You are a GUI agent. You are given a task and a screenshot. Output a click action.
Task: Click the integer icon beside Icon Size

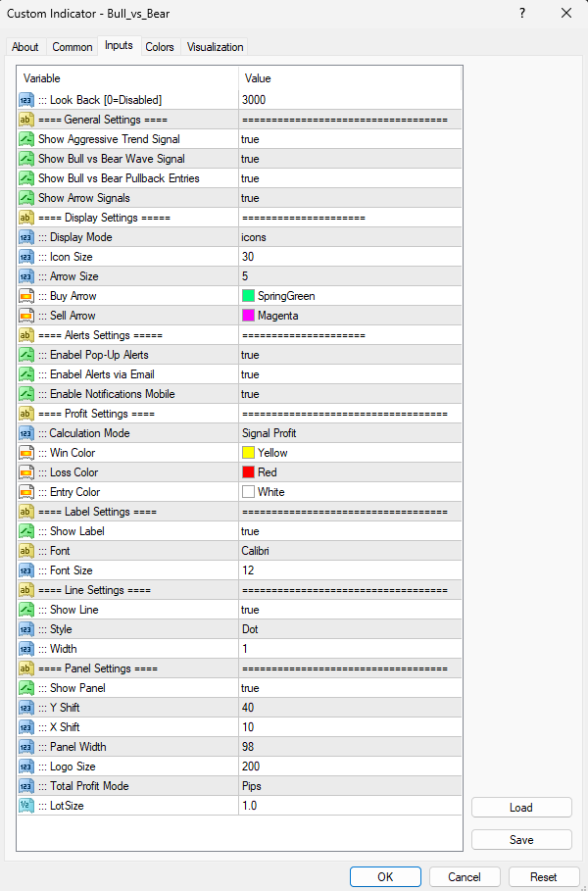(x=26, y=257)
